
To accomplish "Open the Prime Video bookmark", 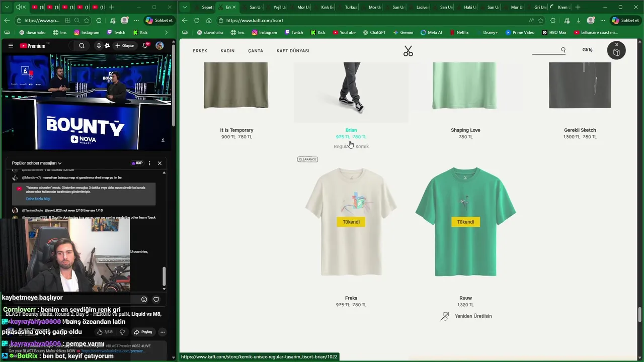I will pyautogui.click(x=520, y=32).
